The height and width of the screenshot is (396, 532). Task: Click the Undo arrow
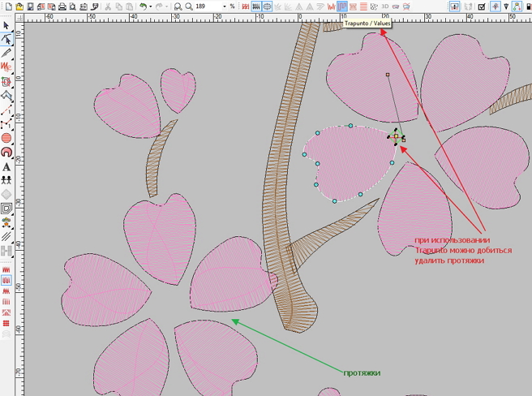click(x=143, y=6)
